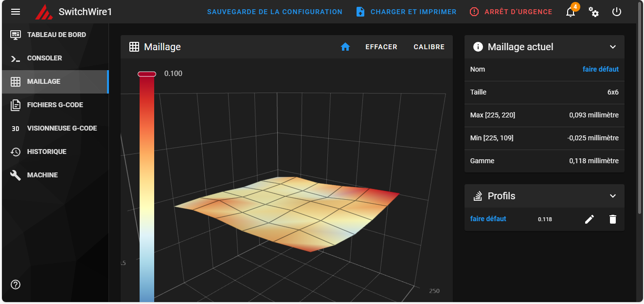Click the 0,118 millimètre Gamme value
This screenshot has height=304, width=644.
coord(594,161)
